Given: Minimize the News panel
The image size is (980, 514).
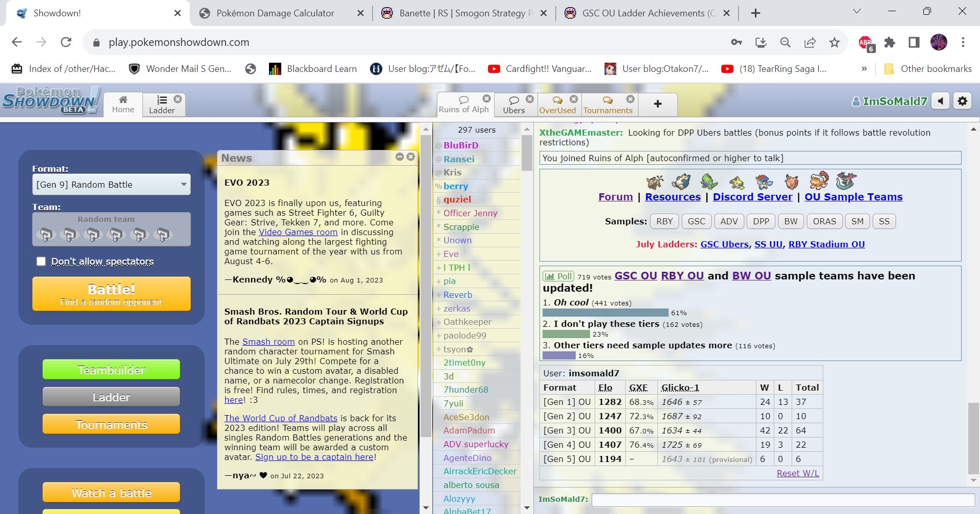Looking at the screenshot, I should coord(400,157).
